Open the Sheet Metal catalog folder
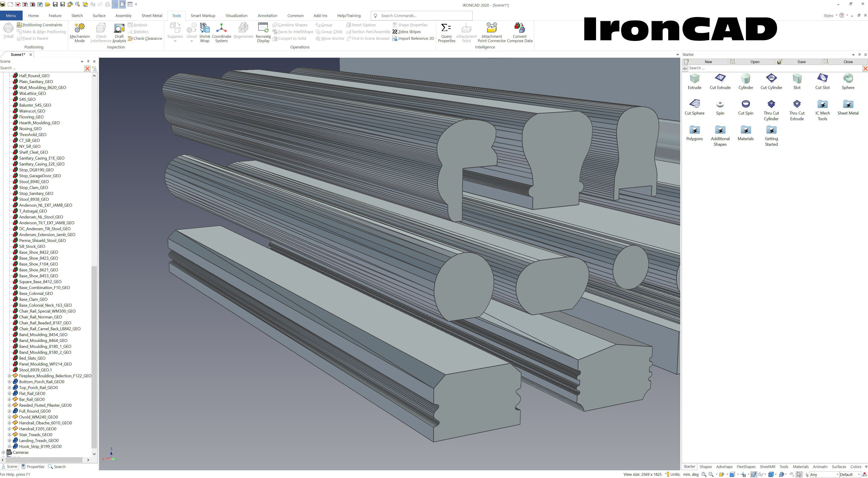 [x=848, y=108]
